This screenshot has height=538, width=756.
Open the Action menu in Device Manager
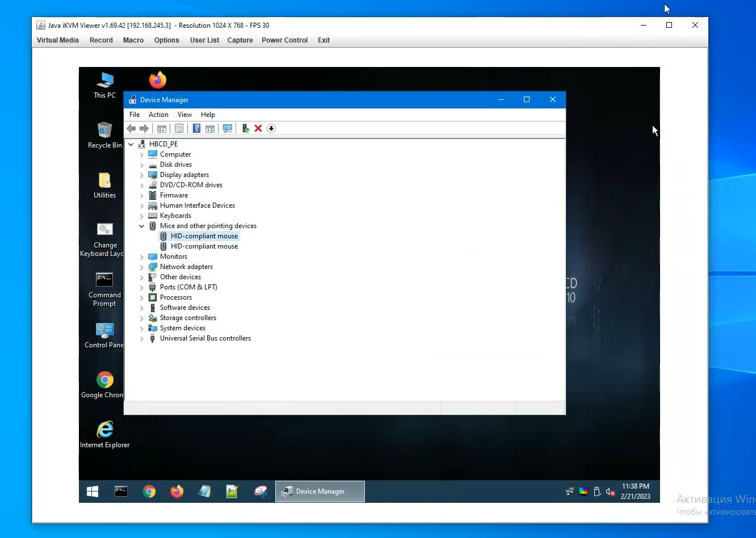[158, 115]
